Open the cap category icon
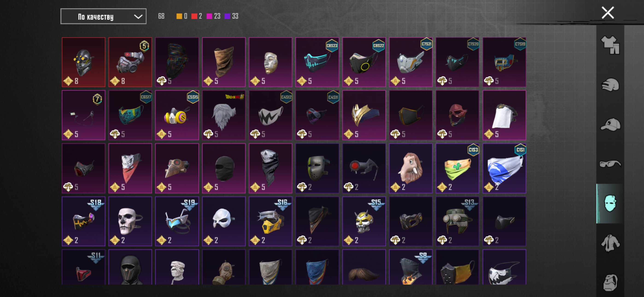The height and width of the screenshot is (297, 644). pyautogui.click(x=610, y=124)
